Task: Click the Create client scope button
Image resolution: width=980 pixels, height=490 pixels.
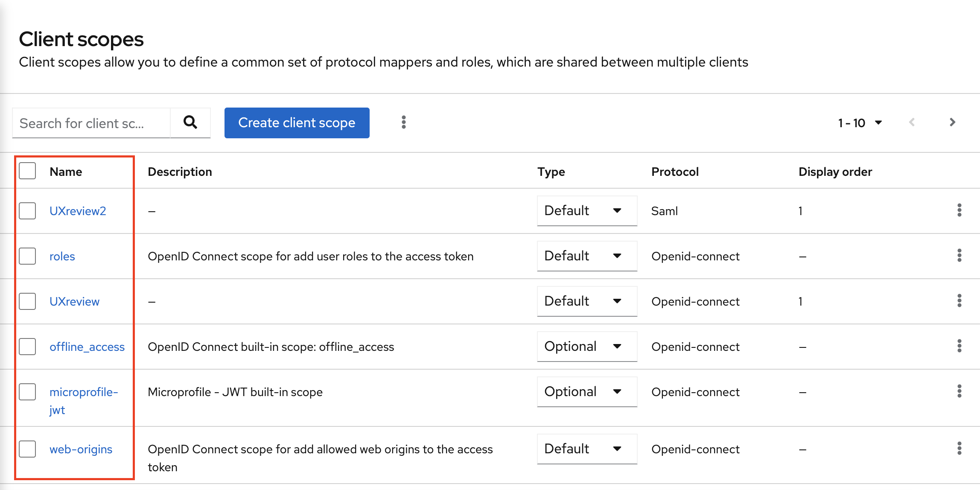Action: coord(297,122)
